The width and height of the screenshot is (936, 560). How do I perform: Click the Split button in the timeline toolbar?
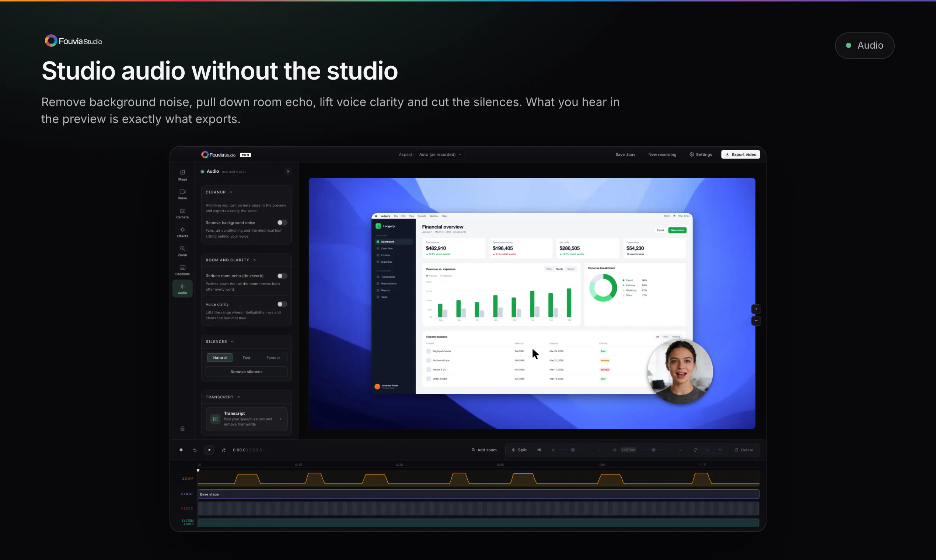(519, 450)
